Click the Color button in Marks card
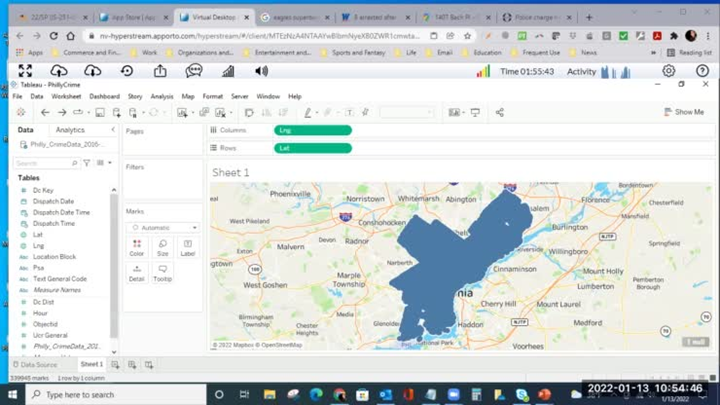 137,247
